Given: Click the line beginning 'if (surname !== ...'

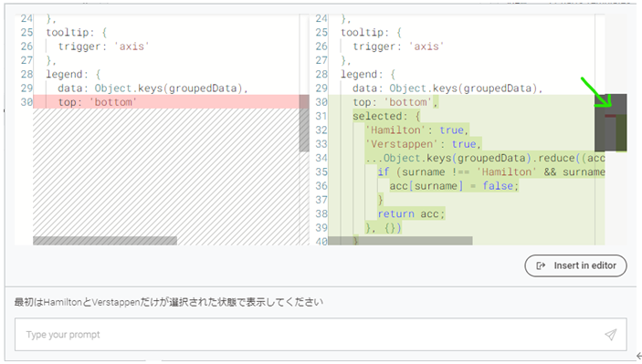Looking at the screenshot, I should coord(491,172).
